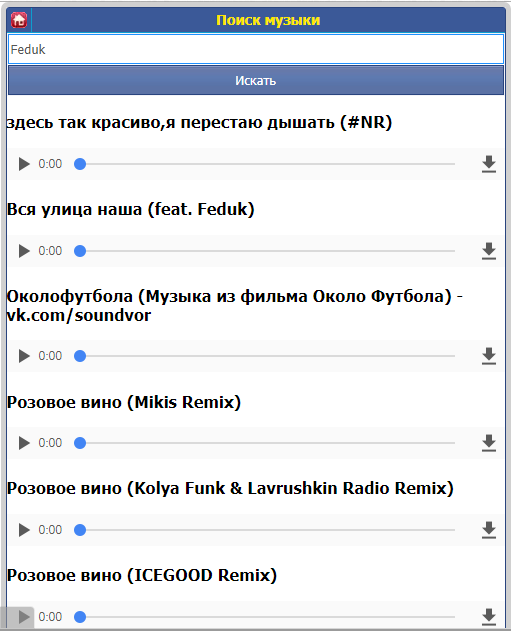Play the Kolya Funk & Lavrushkin Radio Remix
Viewport: 511px width, 631px height.
tap(24, 530)
